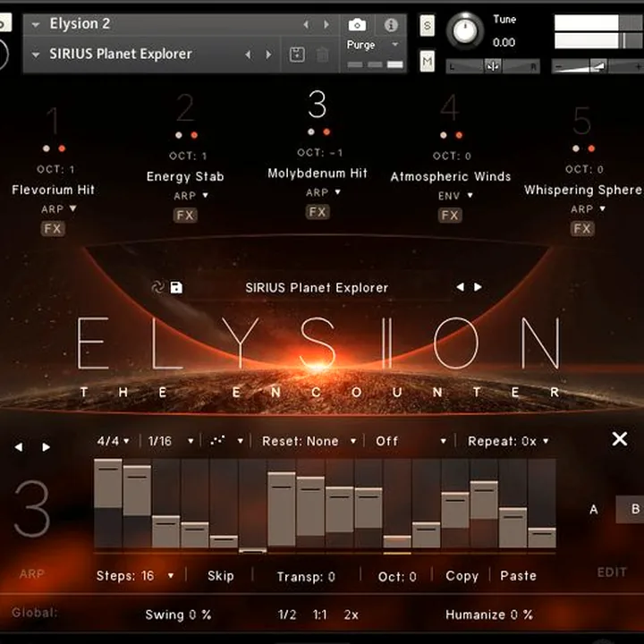Toggle the orange dot under layer 1
This screenshot has height=644, width=644.
point(62,148)
